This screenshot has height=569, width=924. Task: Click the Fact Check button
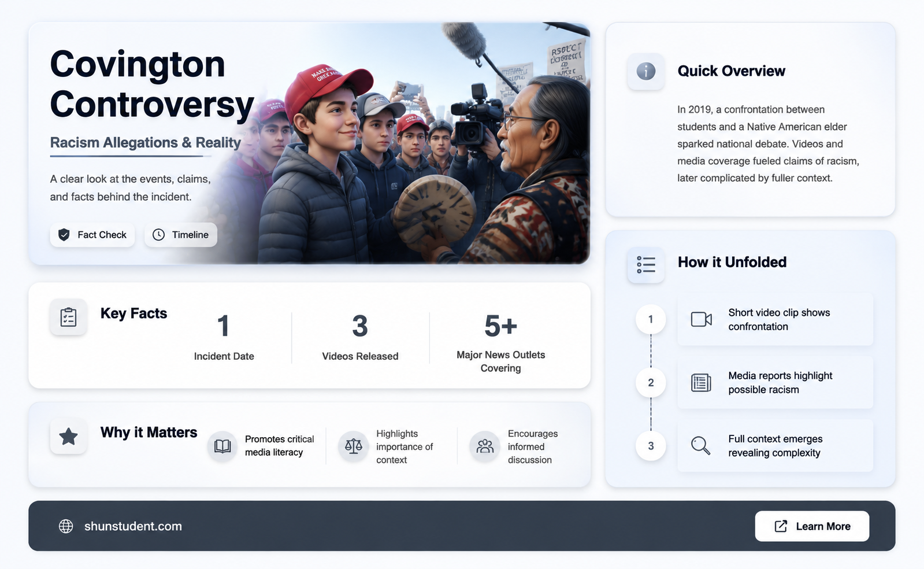pyautogui.click(x=92, y=235)
